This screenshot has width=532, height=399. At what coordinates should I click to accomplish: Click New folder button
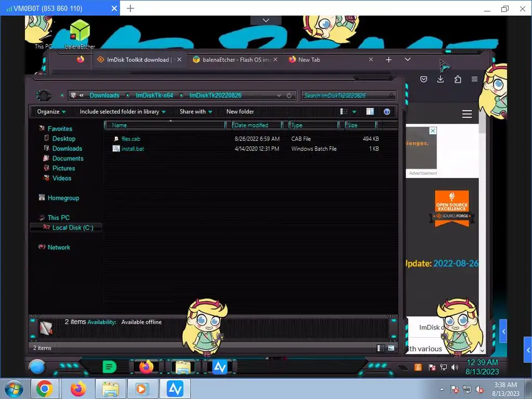coord(240,112)
